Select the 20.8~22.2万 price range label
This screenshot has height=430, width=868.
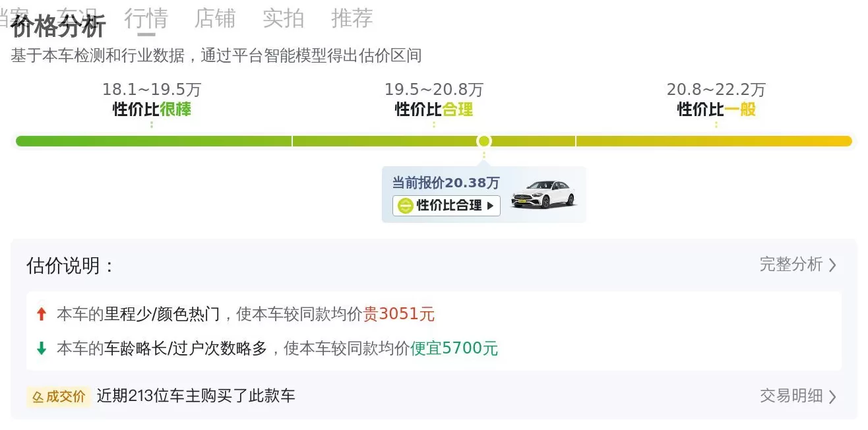click(x=716, y=90)
